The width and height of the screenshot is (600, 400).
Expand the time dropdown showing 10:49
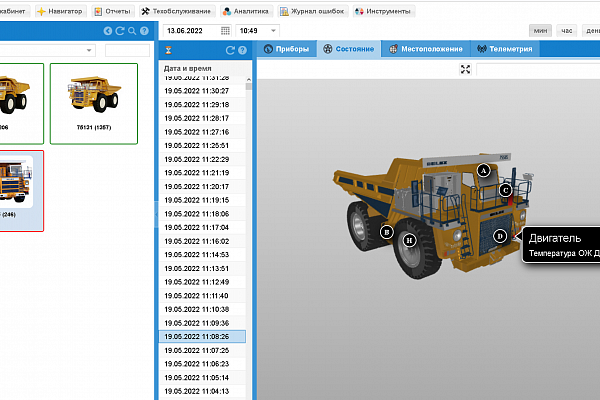click(x=273, y=31)
